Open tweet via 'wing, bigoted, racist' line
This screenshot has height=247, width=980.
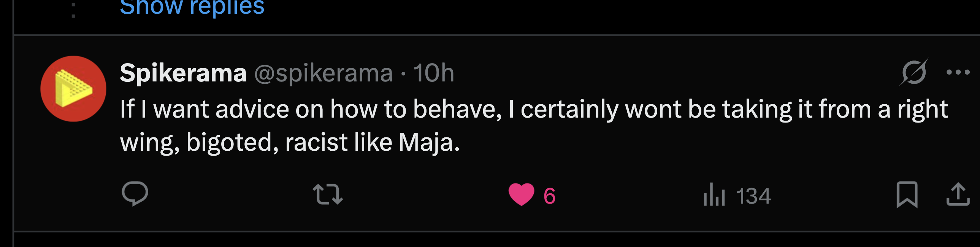pyautogui.click(x=290, y=142)
